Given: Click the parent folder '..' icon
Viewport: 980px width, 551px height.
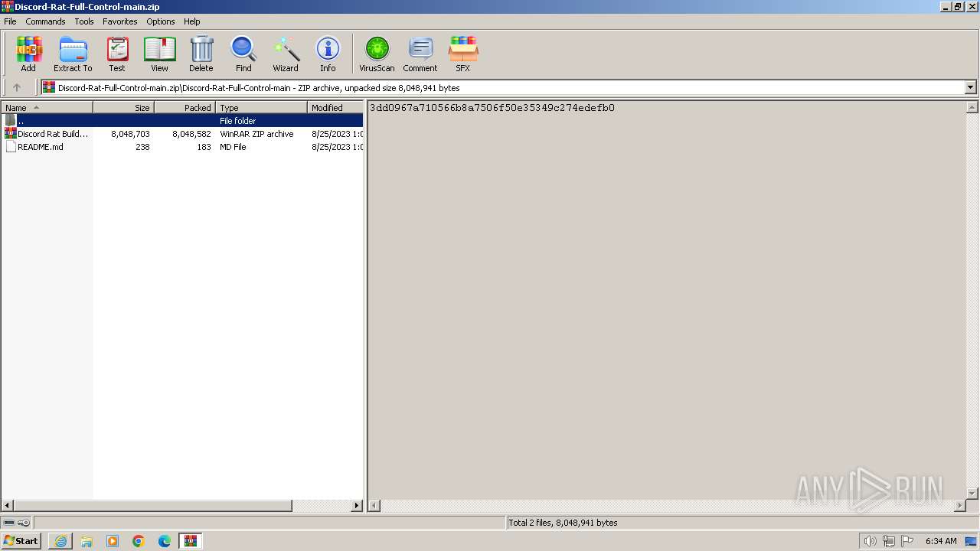Looking at the screenshot, I should coord(11,120).
